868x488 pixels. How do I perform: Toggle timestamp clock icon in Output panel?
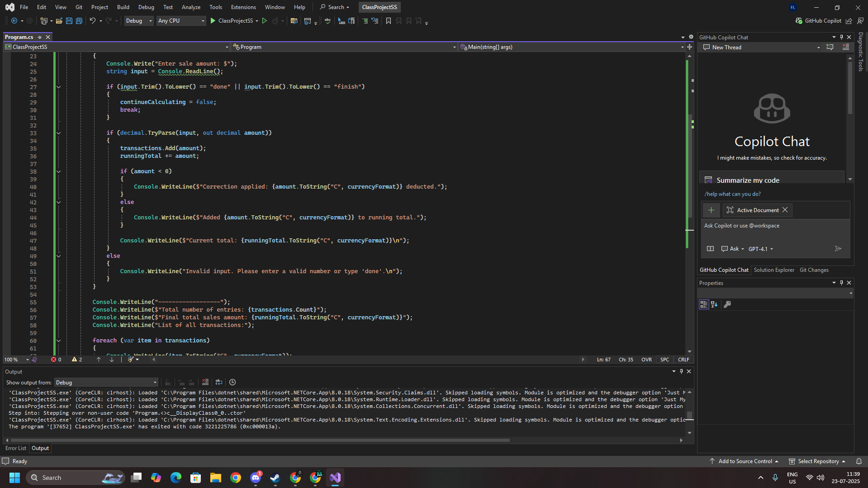(x=232, y=382)
